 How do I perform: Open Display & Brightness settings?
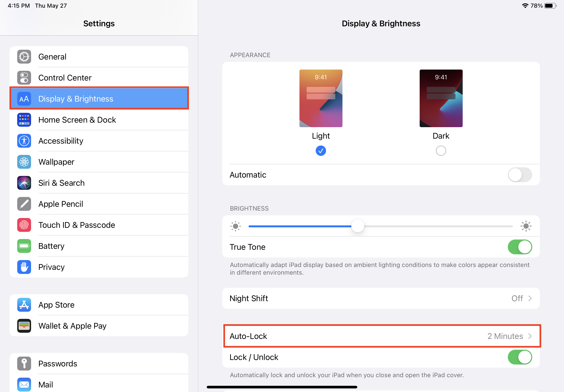(99, 98)
